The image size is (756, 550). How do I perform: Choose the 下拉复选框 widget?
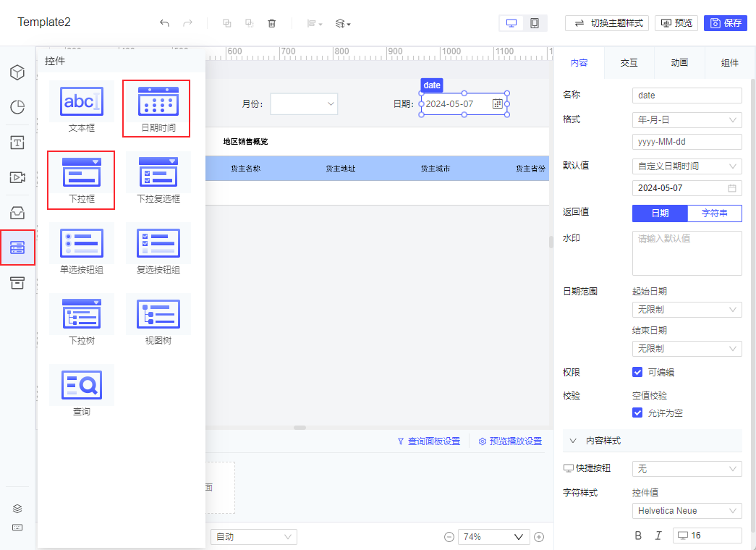click(x=158, y=178)
